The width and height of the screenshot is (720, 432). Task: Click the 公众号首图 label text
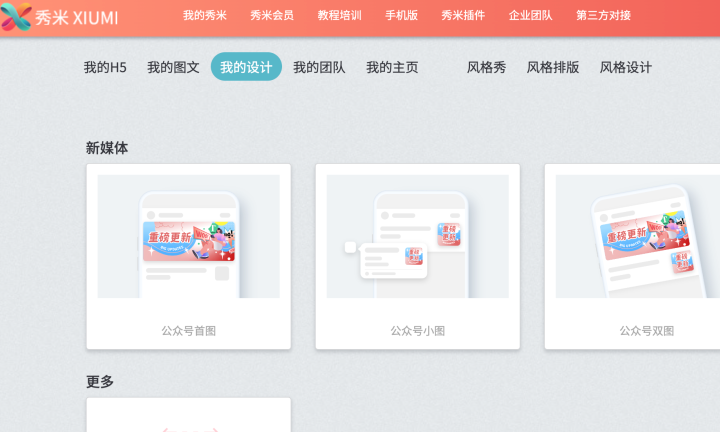coord(189,331)
